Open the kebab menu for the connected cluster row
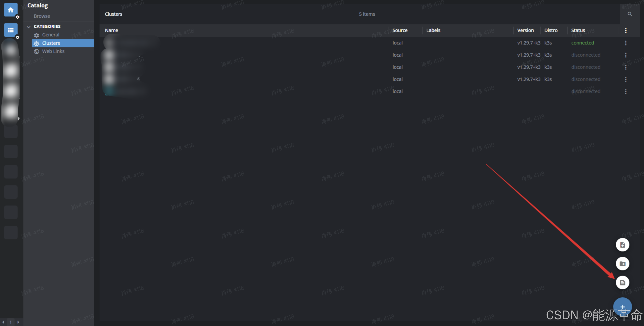 coord(626,43)
